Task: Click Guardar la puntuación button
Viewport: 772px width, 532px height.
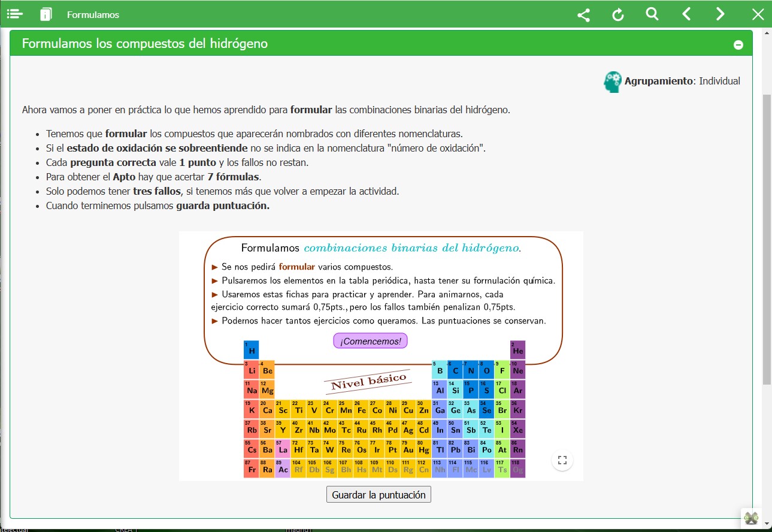Action: tap(379, 495)
